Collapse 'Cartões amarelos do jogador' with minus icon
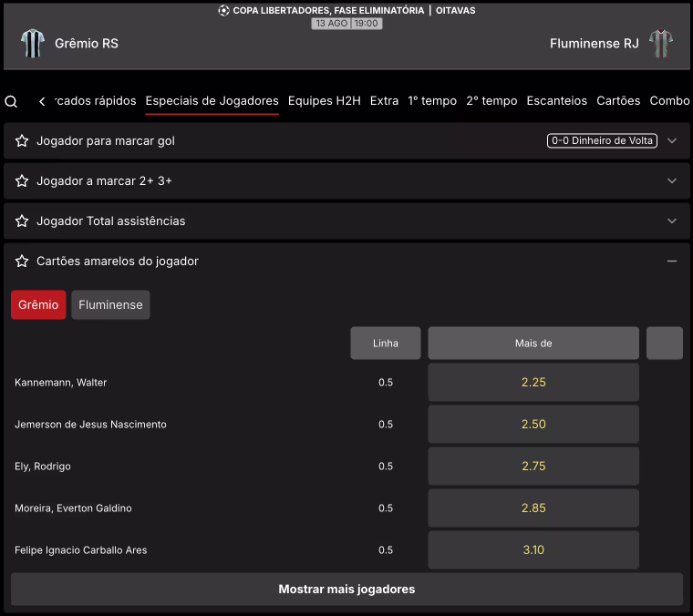This screenshot has height=616, width=693. [x=672, y=261]
